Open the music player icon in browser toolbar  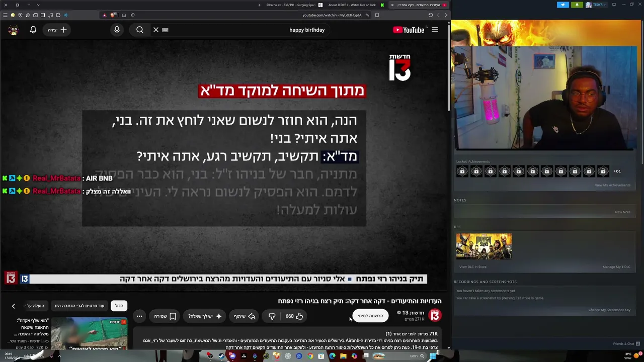50,15
